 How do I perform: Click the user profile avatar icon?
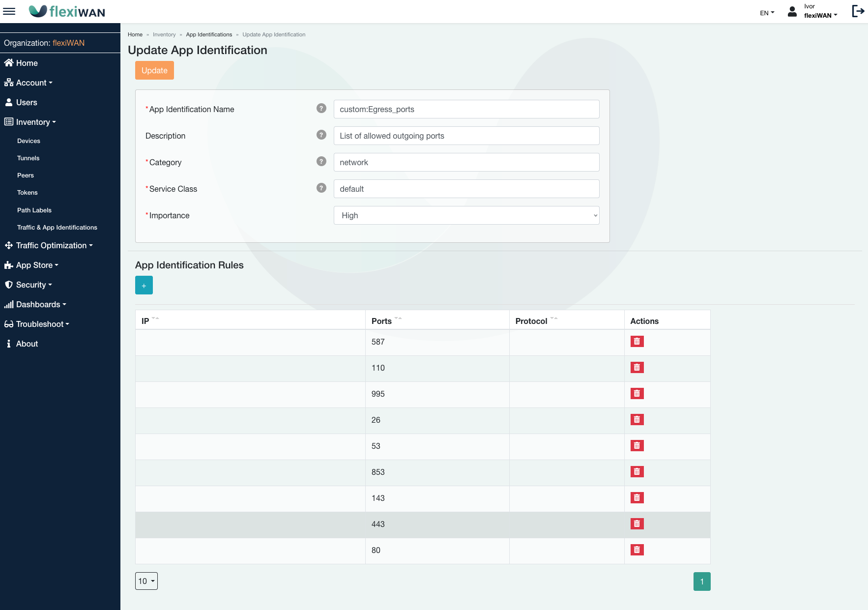coord(792,11)
